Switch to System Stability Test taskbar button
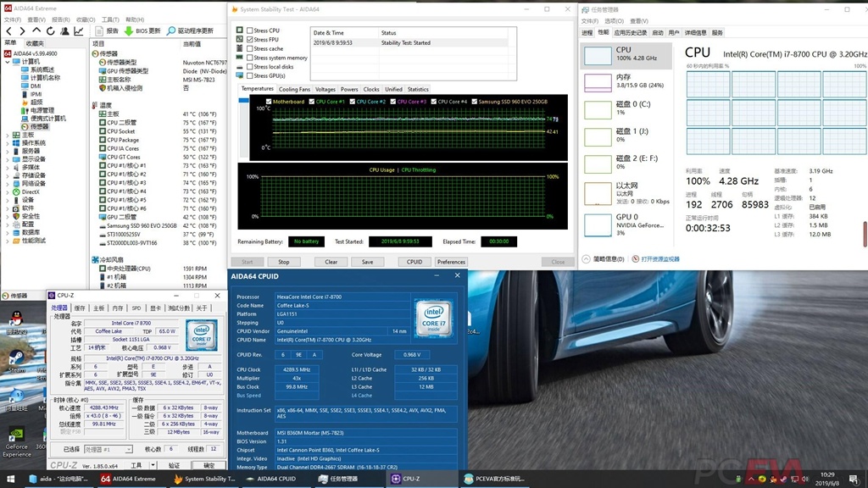868x488 pixels. pyautogui.click(x=204, y=480)
